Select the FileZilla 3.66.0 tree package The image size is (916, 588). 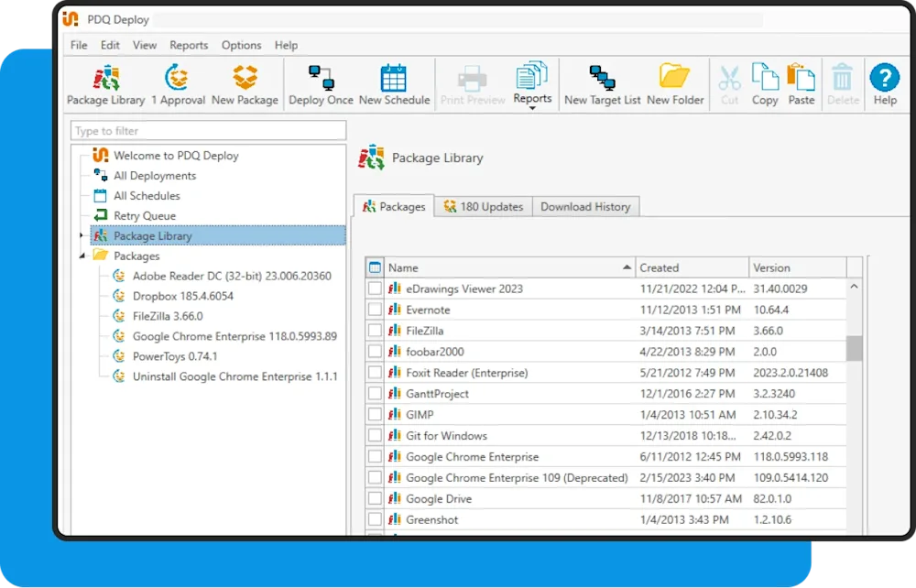click(x=167, y=316)
